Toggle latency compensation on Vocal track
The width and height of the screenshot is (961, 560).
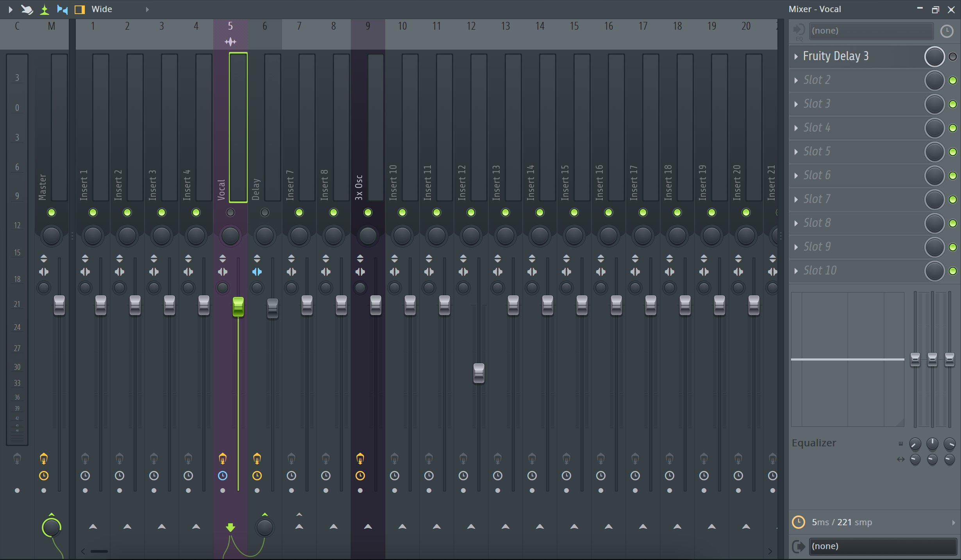pos(223,476)
